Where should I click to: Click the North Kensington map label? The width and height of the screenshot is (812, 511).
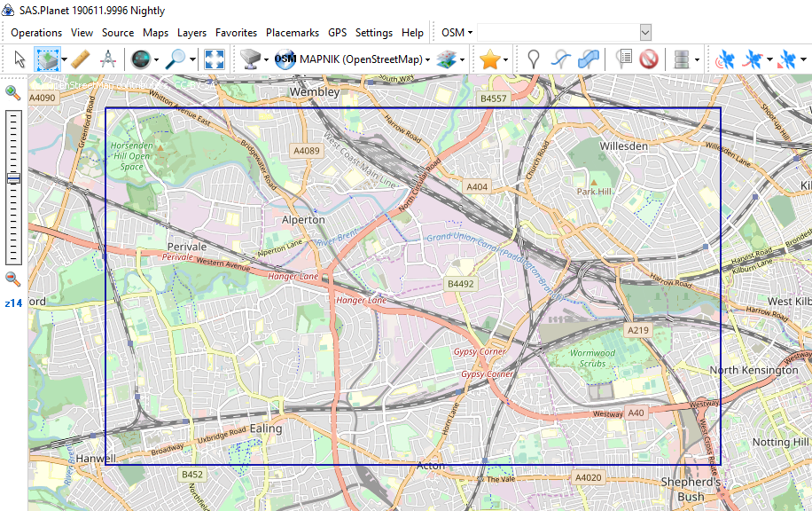coord(753,370)
